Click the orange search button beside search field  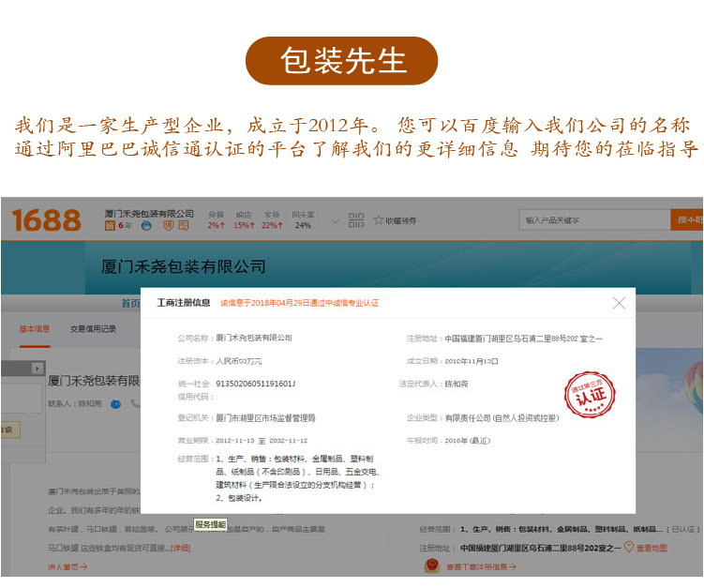point(687,220)
